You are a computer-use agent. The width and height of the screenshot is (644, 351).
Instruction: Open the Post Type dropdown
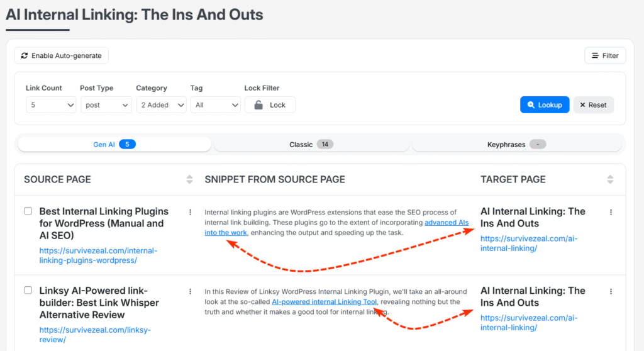tap(106, 105)
